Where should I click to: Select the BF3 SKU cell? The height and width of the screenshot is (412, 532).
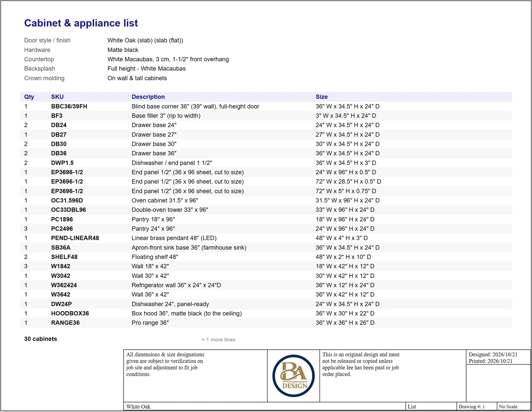(57, 116)
